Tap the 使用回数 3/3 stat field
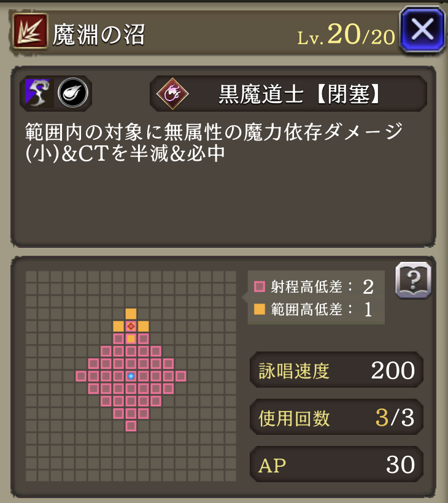448x503 pixels. (336, 417)
